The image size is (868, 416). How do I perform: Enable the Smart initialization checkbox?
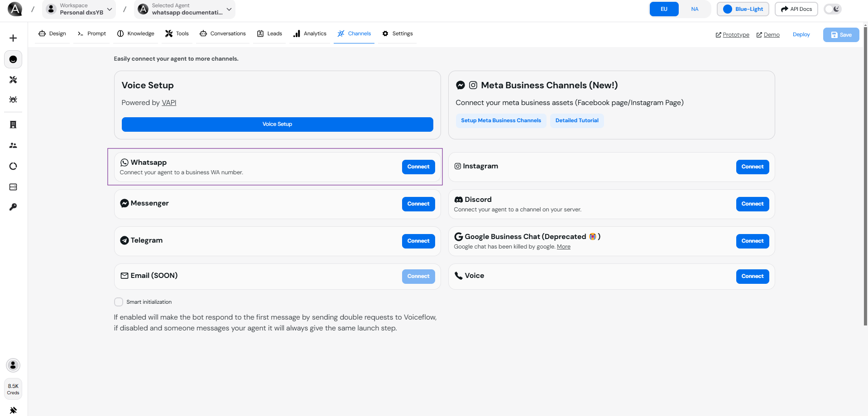click(118, 302)
